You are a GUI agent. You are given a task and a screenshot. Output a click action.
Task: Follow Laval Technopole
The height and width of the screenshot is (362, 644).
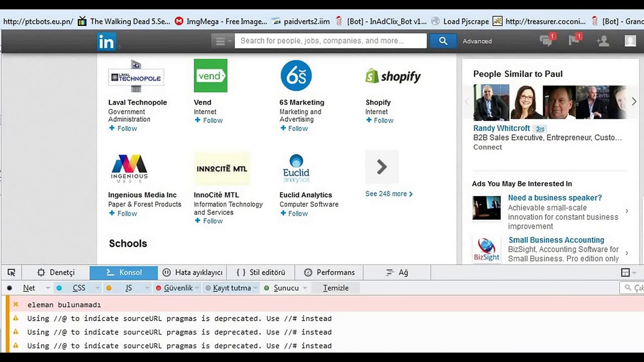coord(123,128)
